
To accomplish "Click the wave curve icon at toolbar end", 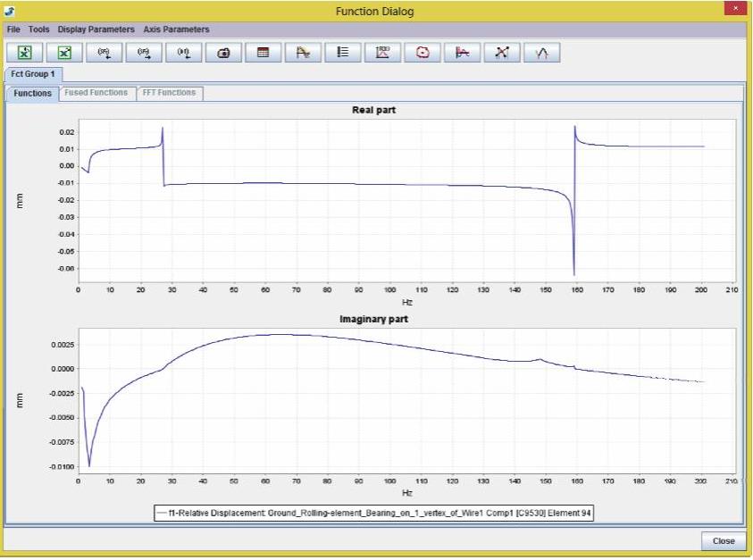I will (x=541, y=53).
